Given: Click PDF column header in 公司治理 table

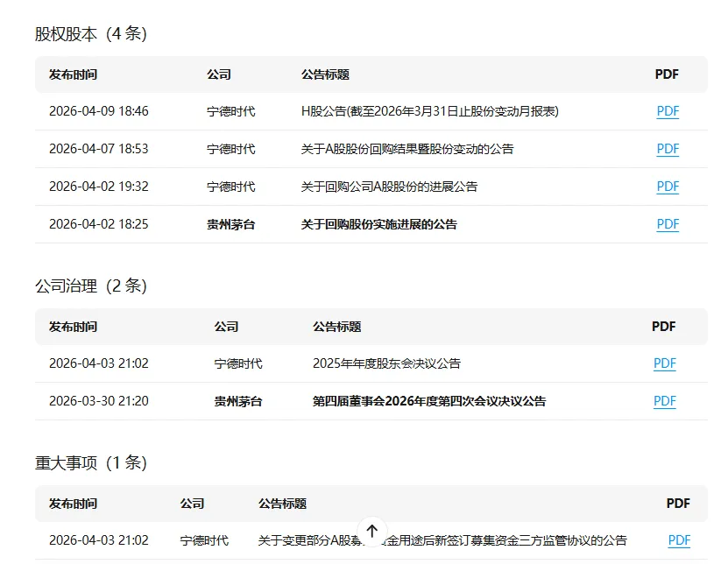Looking at the screenshot, I should coord(663,327).
